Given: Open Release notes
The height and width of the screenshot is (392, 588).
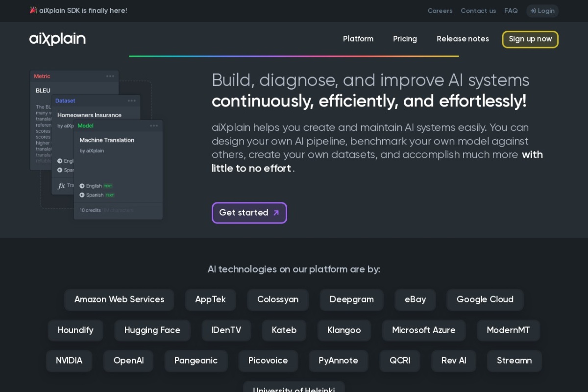Looking at the screenshot, I should pyautogui.click(x=463, y=39).
